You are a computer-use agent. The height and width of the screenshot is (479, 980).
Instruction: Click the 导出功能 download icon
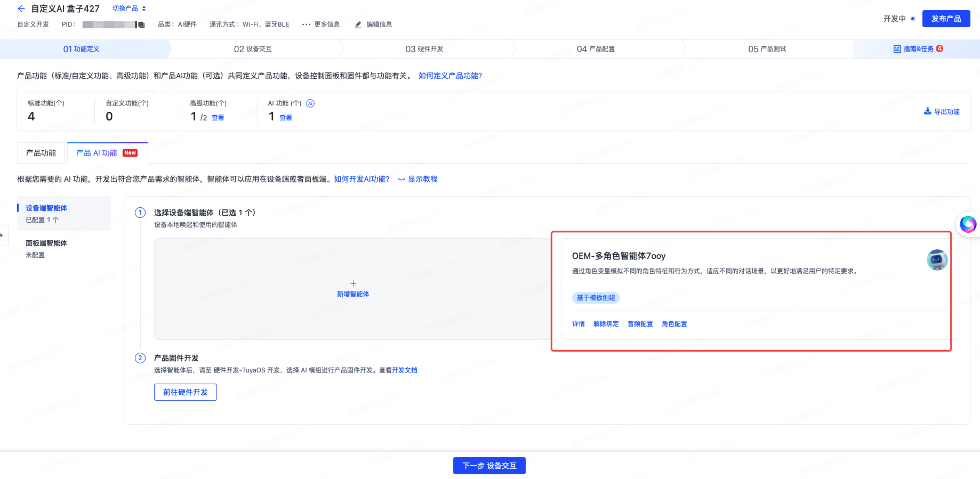pyautogui.click(x=927, y=111)
